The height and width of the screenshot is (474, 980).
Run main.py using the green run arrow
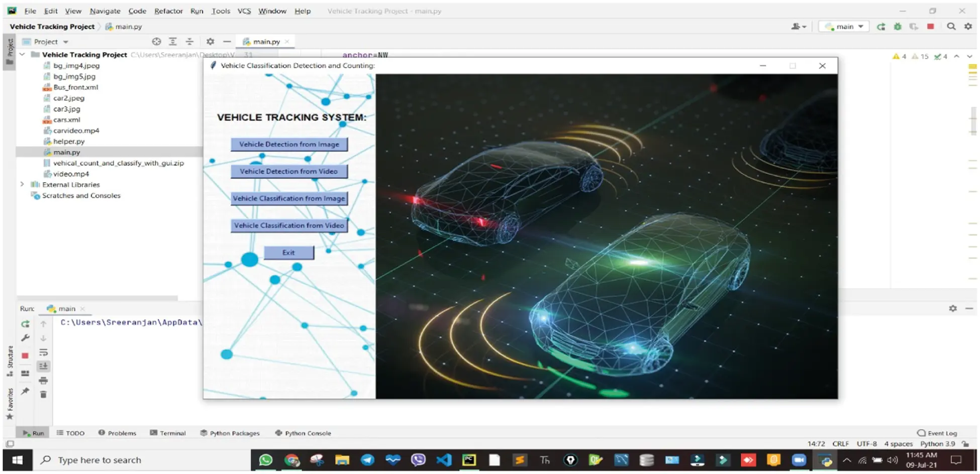point(881,26)
